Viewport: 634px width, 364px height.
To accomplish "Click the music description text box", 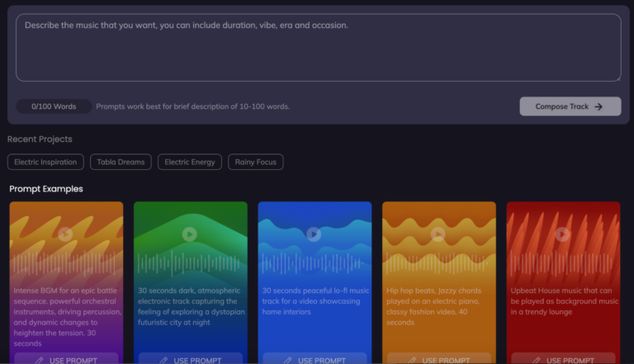I will coord(318,48).
